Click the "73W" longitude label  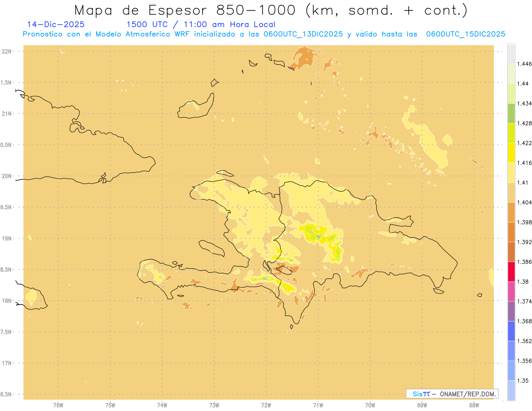click(x=214, y=405)
